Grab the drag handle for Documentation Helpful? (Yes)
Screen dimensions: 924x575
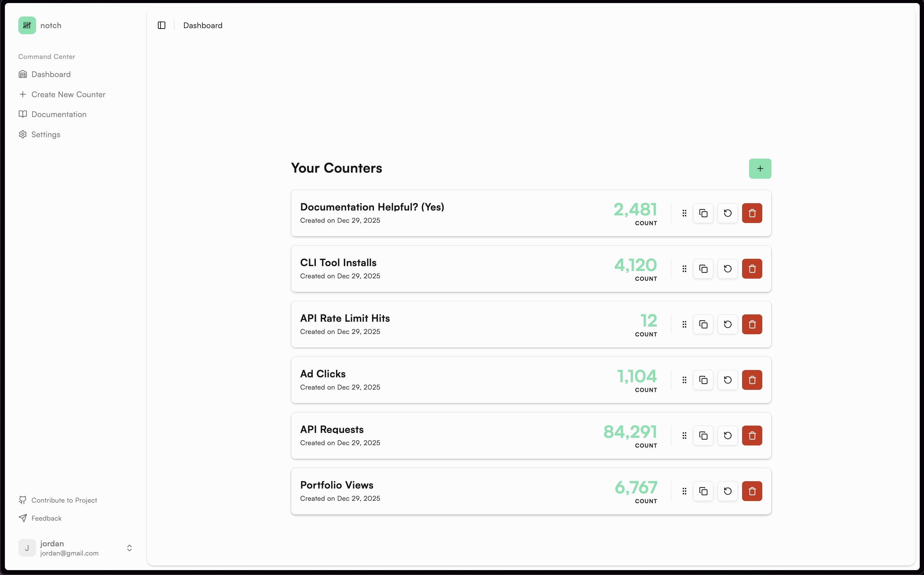[684, 213]
